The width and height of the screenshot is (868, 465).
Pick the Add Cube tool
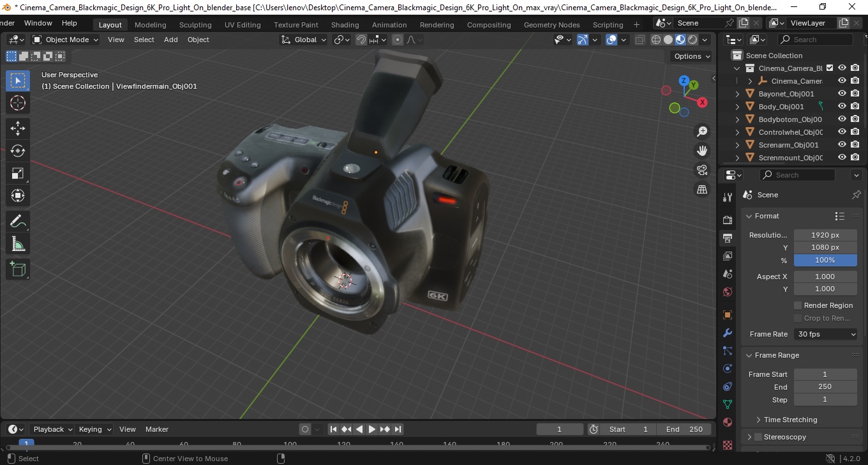[18, 270]
